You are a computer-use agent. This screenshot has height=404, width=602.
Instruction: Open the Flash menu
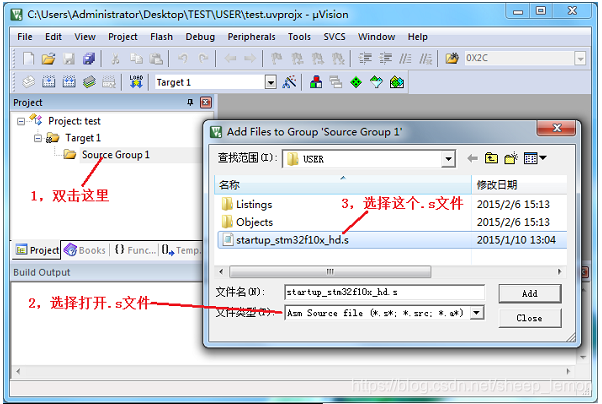(161, 37)
